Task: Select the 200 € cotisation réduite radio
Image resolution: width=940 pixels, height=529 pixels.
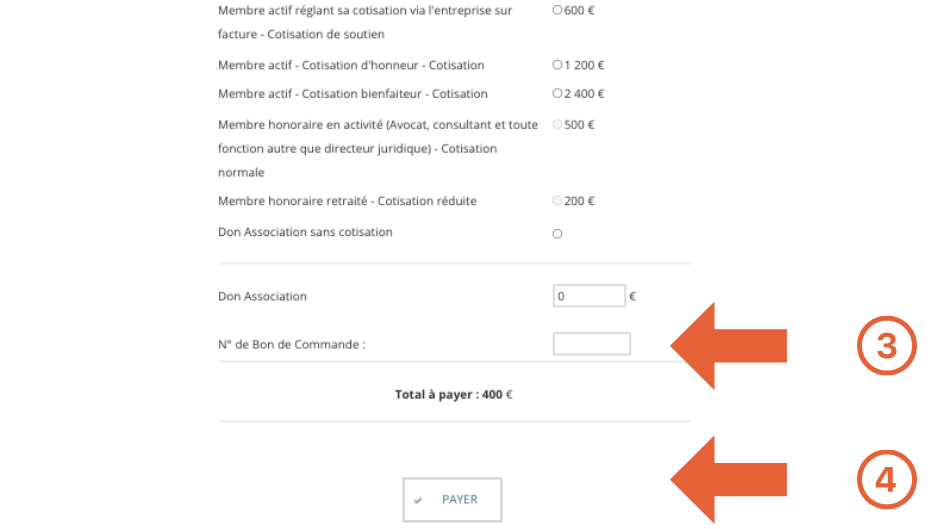Action: pyautogui.click(x=557, y=201)
